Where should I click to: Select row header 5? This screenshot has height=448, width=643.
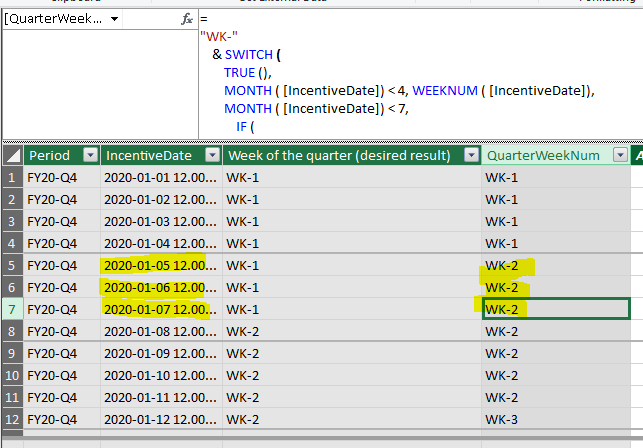pyautogui.click(x=13, y=265)
